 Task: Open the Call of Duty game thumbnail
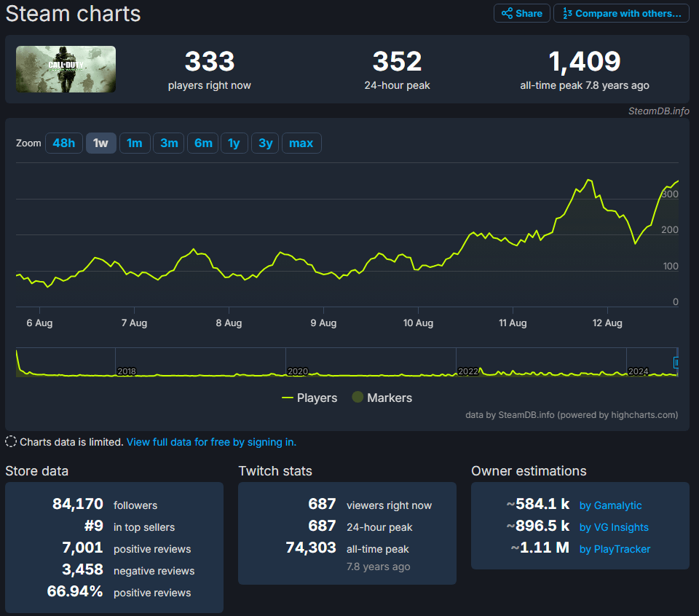66,69
